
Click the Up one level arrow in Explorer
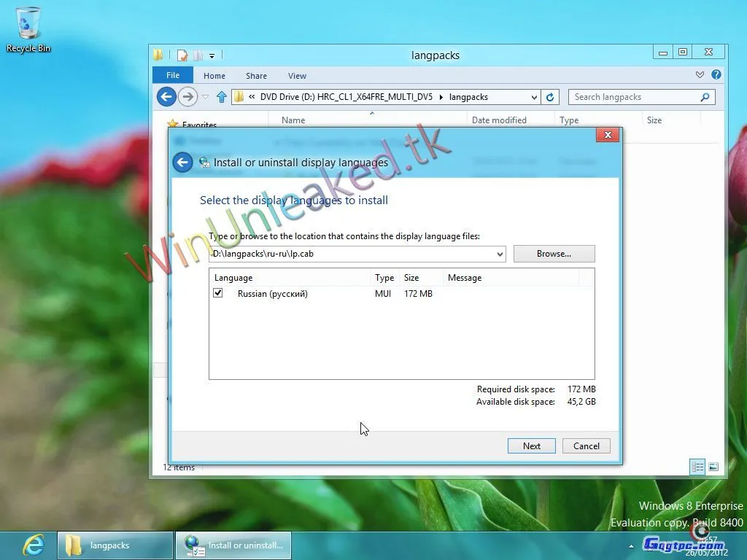click(x=222, y=97)
